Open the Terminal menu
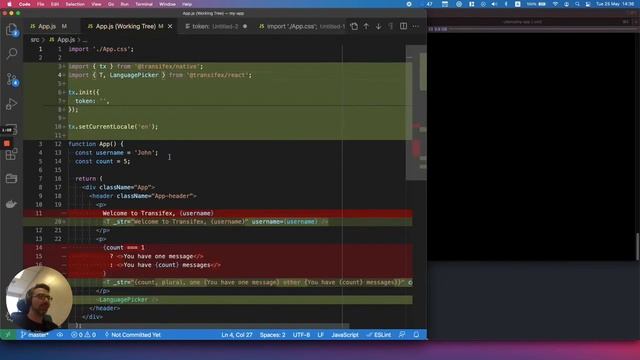 (144, 4)
